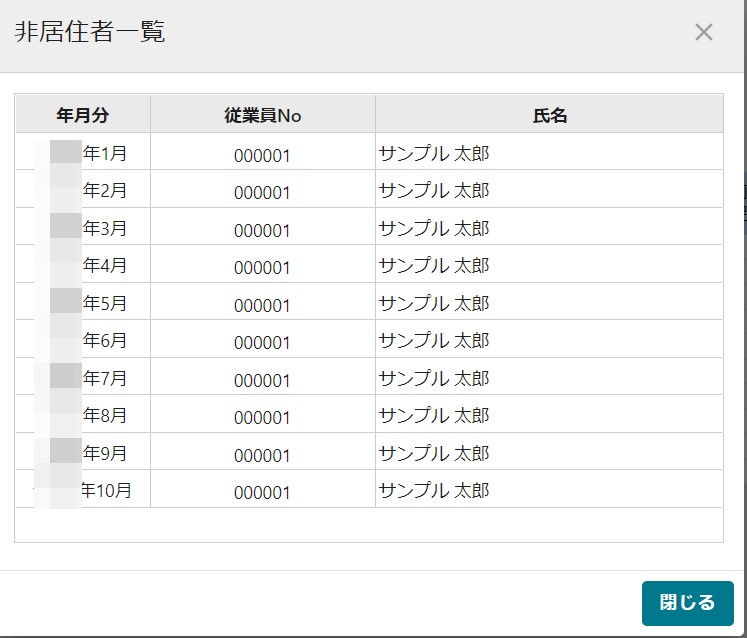Viewport: 747px width, 638px height.
Task: Select the 年4月 cell
Action: [x=83, y=264]
